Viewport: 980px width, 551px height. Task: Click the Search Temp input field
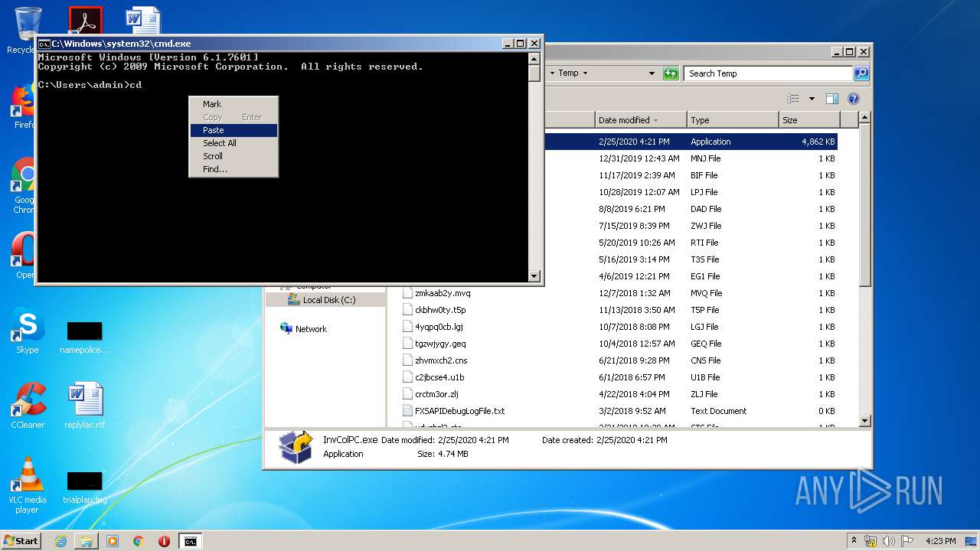click(768, 73)
